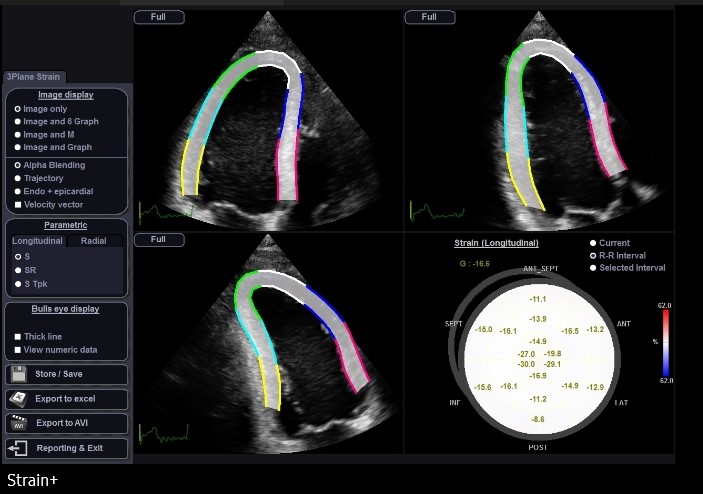Click the Export to excel button
The width and height of the screenshot is (703, 494).
pyautogui.click(x=66, y=399)
